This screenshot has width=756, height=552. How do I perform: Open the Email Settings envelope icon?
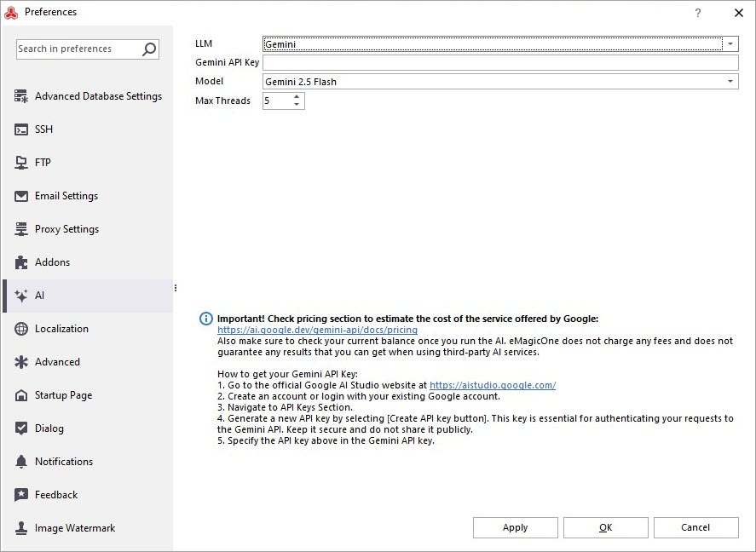pyautogui.click(x=20, y=196)
